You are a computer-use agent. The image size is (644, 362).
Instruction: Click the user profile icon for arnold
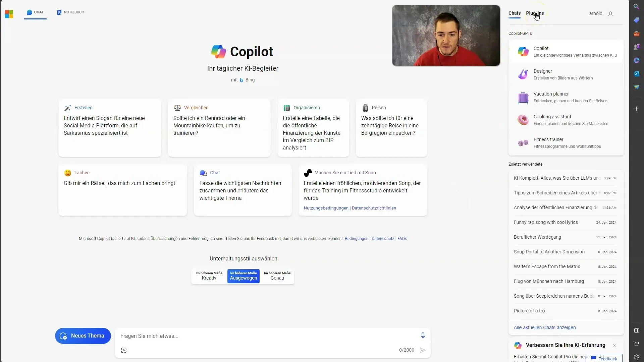tap(610, 13)
